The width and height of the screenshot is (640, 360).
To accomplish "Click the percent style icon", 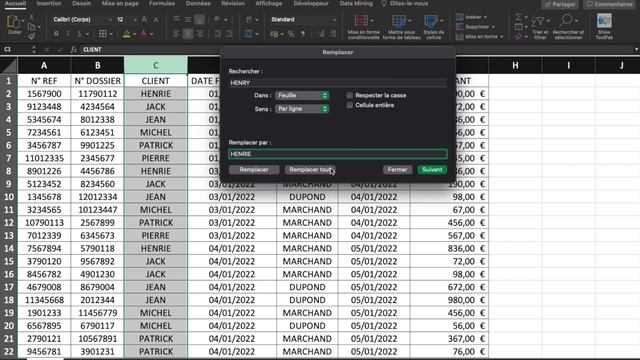I will pyautogui.click(x=291, y=34).
